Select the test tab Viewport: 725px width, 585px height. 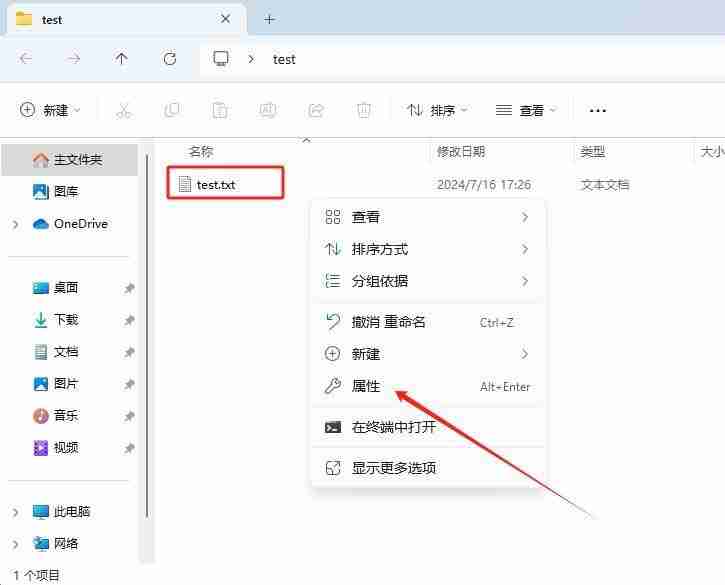coord(124,19)
